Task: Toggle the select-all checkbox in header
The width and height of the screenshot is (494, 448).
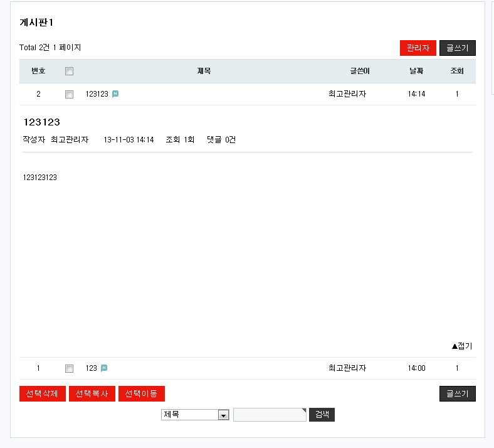Action: click(x=70, y=72)
